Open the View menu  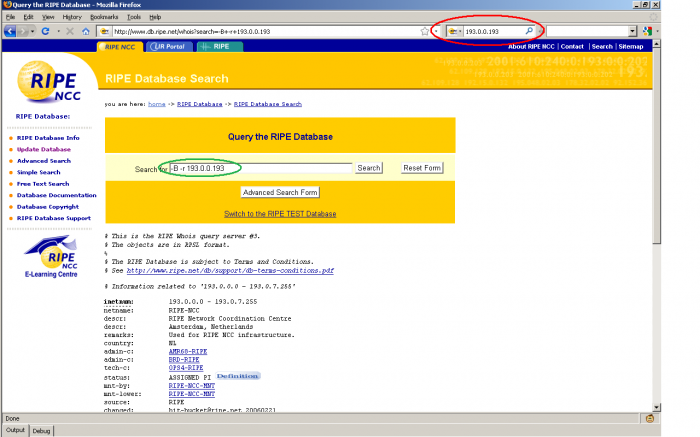[48, 17]
